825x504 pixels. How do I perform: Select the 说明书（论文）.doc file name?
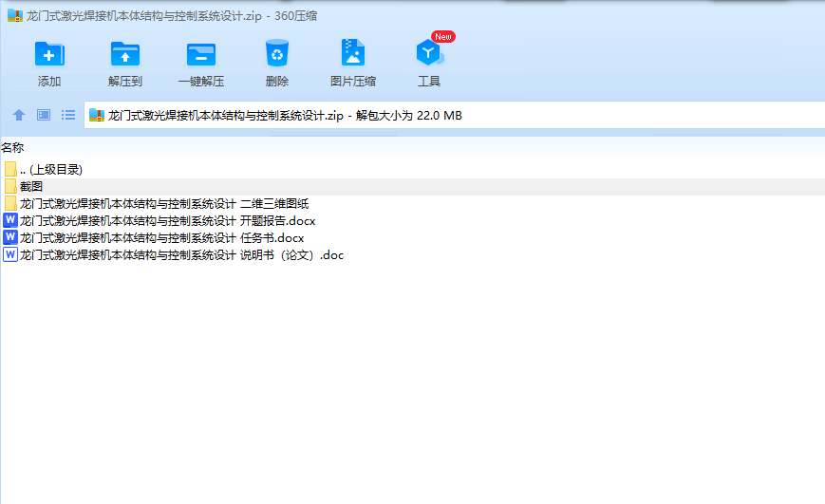(x=181, y=255)
